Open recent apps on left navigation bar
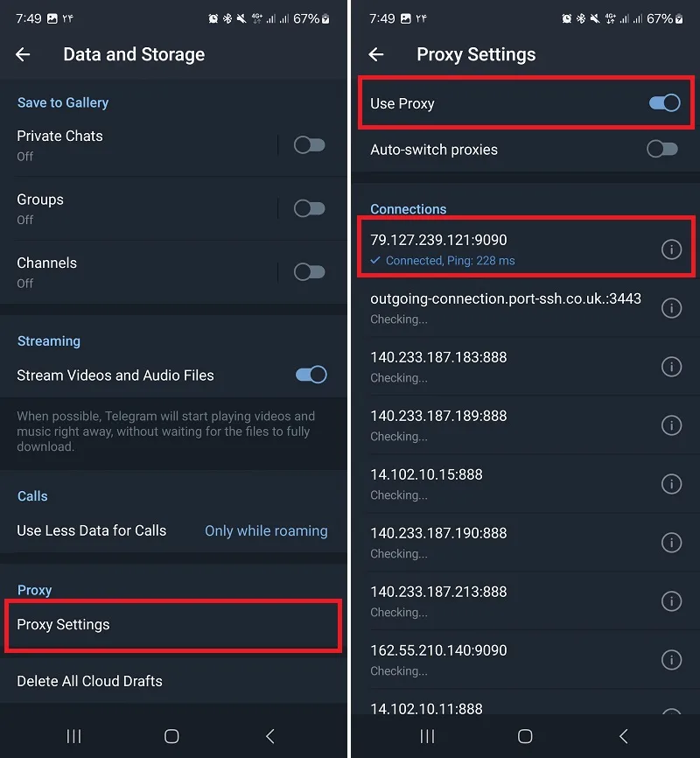Viewport: 700px width, 758px height. pos(74,736)
